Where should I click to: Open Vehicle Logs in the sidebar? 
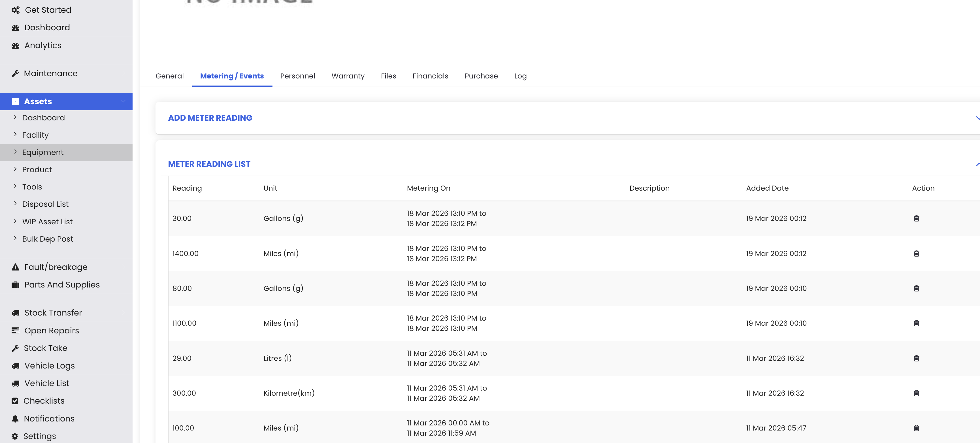[x=50, y=366]
